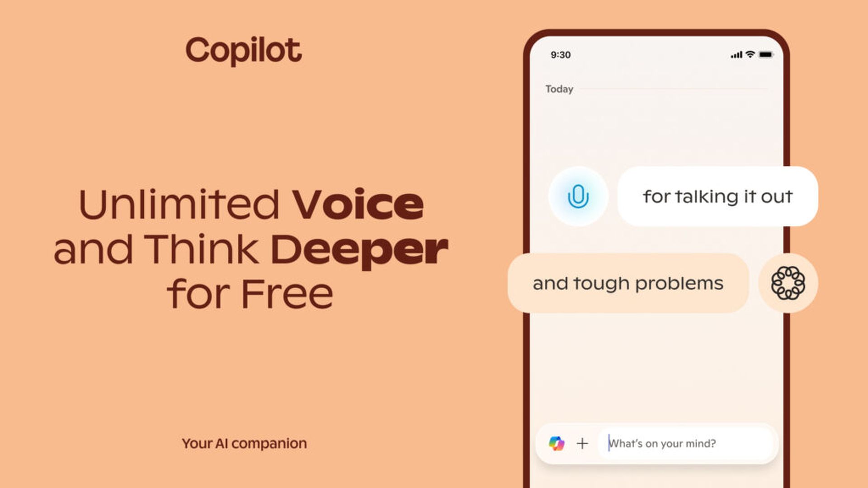Select the Think Deeper reasoning icon
This screenshot has width=868, height=488.
(788, 283)
